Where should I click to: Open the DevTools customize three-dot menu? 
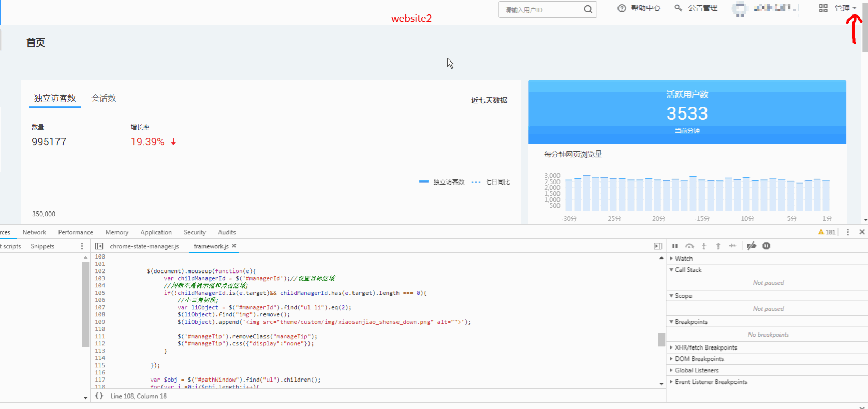pos(848,232)
